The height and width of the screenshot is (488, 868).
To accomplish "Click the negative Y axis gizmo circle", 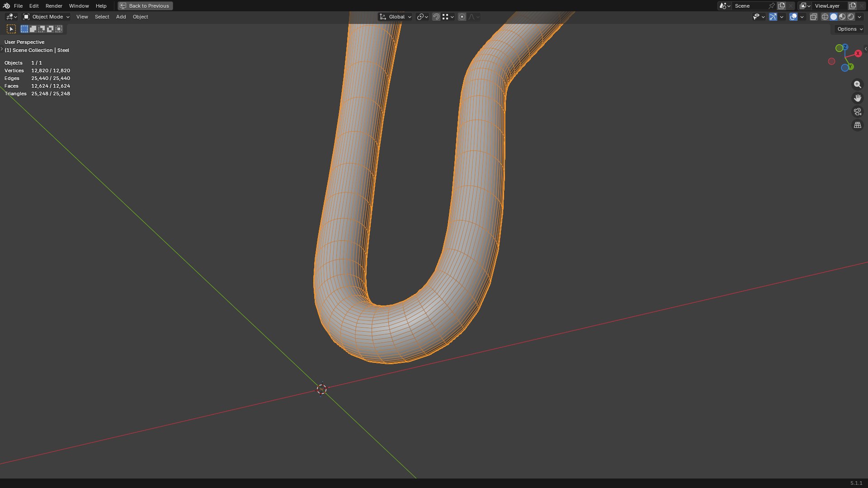I will point(839,48).
